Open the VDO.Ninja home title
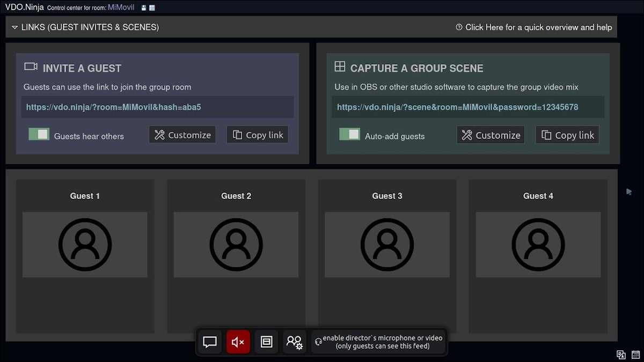Screen dimensions: 644x362 click(23, 8)
